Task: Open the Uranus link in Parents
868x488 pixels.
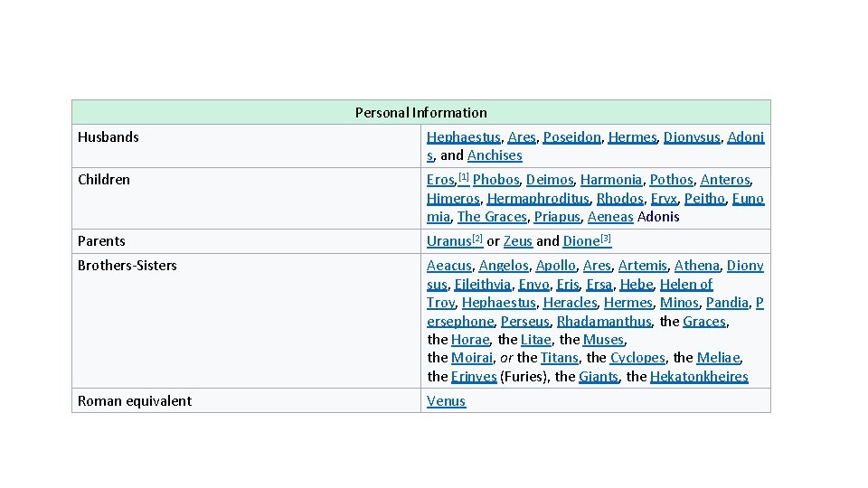Action: point(448,241)
